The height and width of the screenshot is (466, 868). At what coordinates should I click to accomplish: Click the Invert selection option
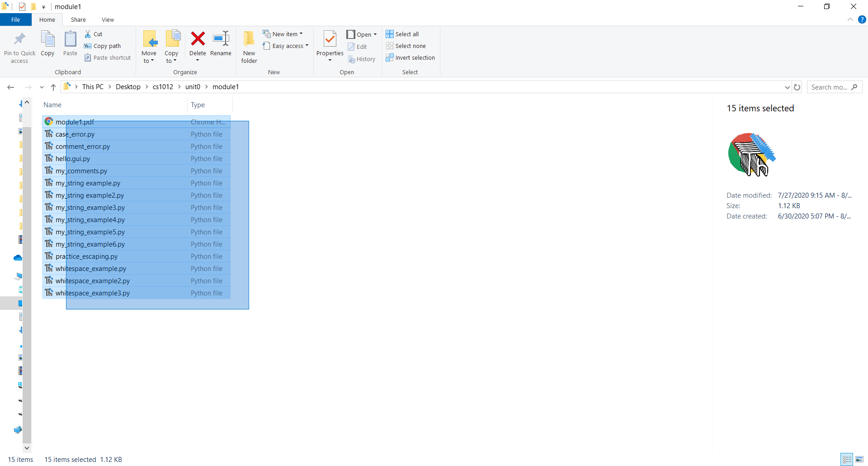click(x=410, y=58)
